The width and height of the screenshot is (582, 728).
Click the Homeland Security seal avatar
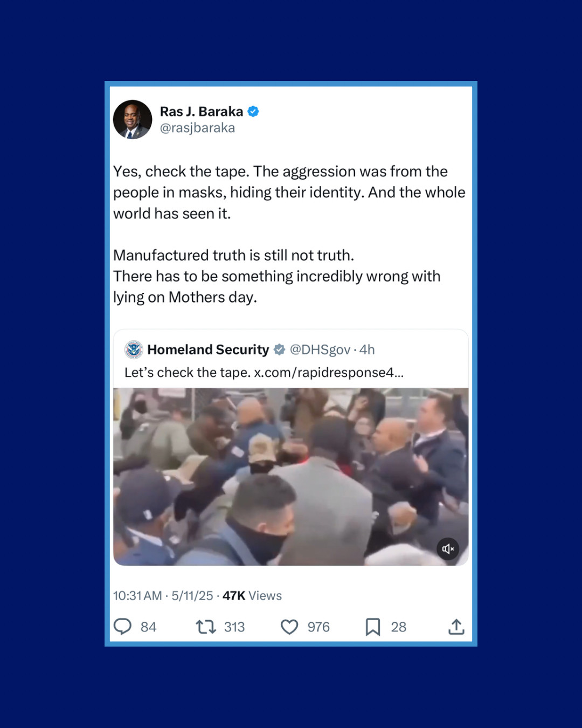pos(134,349)
